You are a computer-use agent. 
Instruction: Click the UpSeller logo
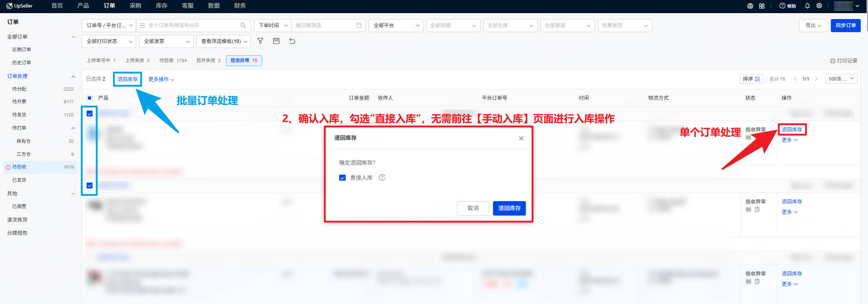tap(19, 6)
